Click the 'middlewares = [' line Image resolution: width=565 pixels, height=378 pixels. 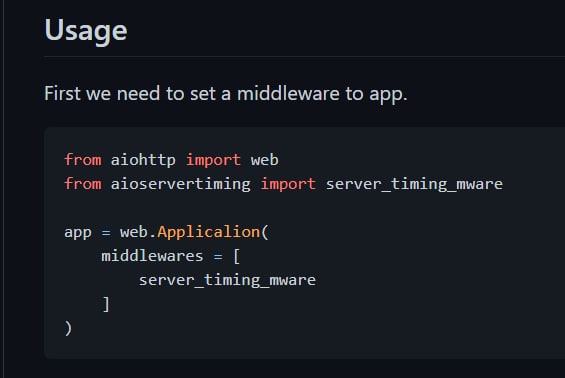[x=170, y=256]
